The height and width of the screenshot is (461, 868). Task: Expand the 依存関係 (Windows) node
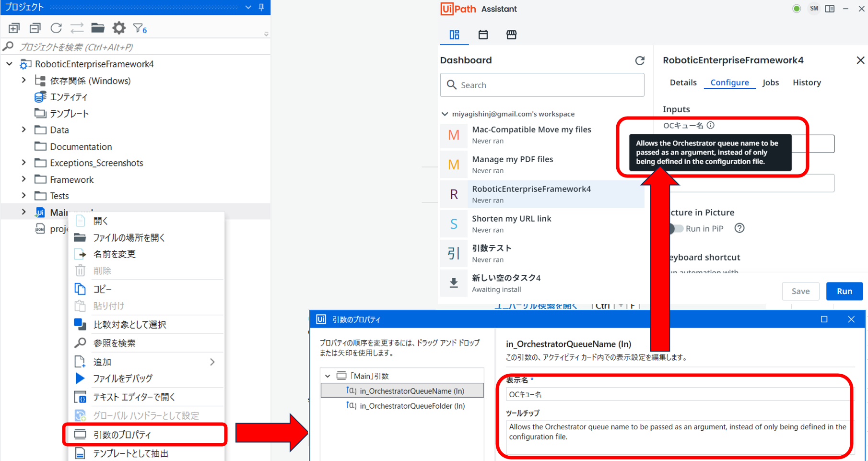coord(24,81)
